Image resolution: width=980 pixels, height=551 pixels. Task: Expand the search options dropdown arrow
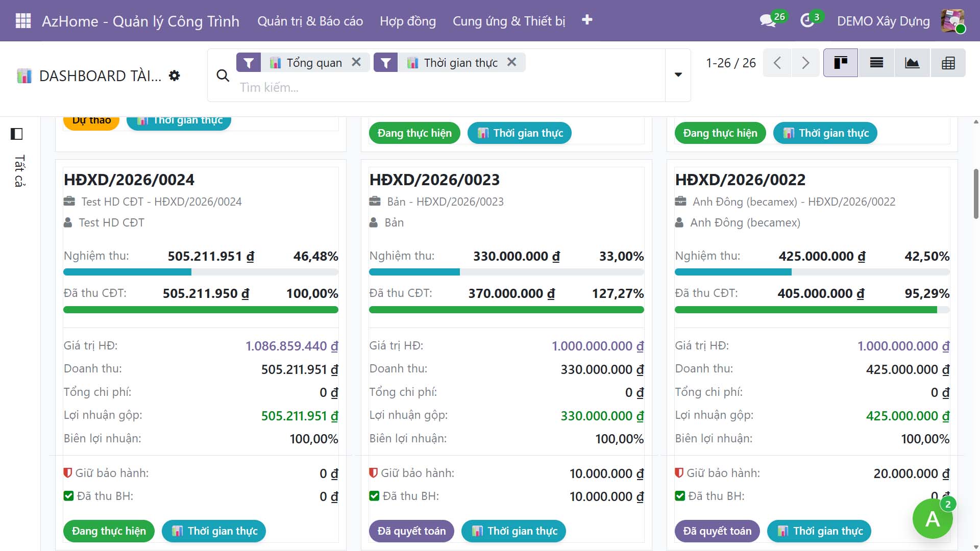click(678, 75)
